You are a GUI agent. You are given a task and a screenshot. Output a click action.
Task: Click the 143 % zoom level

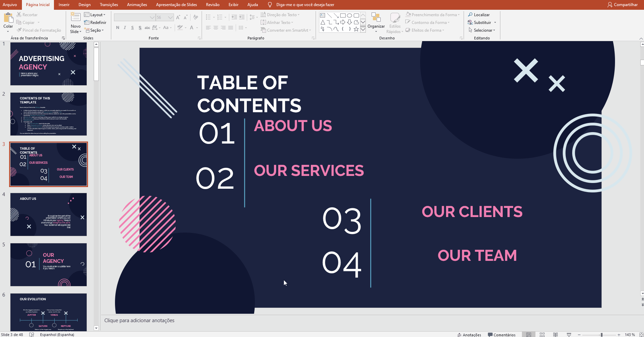tap(630, 335)
